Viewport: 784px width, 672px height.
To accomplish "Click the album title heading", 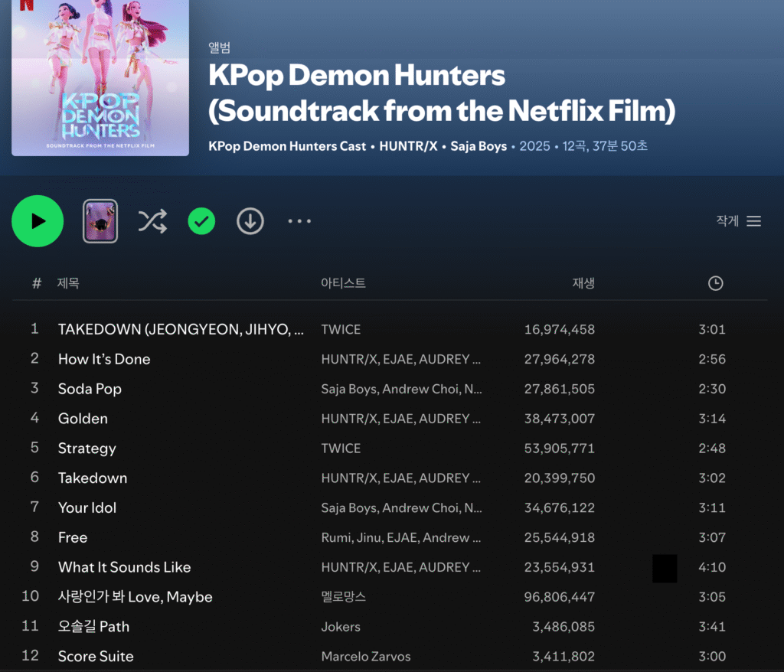I will point(442,93).
